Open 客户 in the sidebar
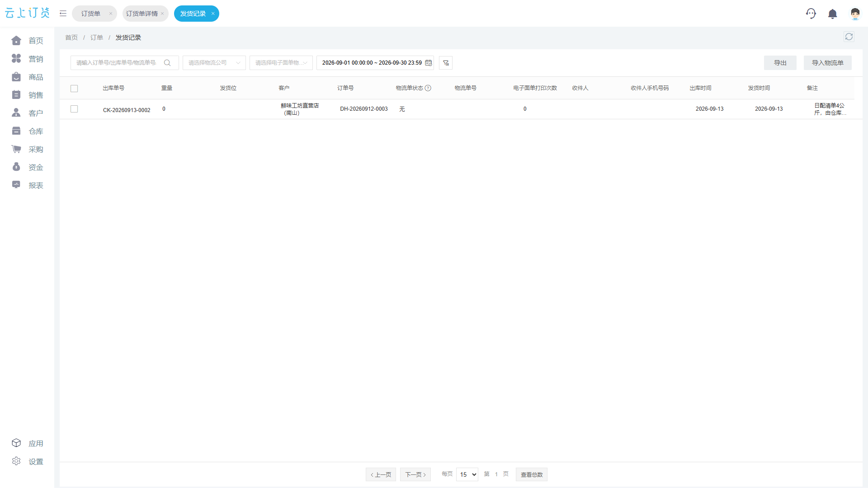 point(27,113)
